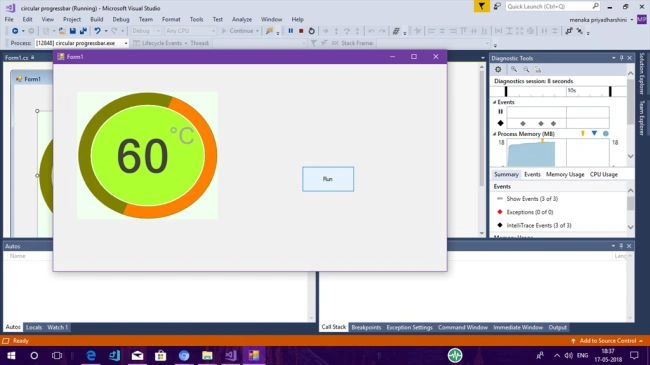The width and height of the screenshot is (650, 365).
Task: Select the Output tab
Action: pyautogui.click(x=558, y=327)
